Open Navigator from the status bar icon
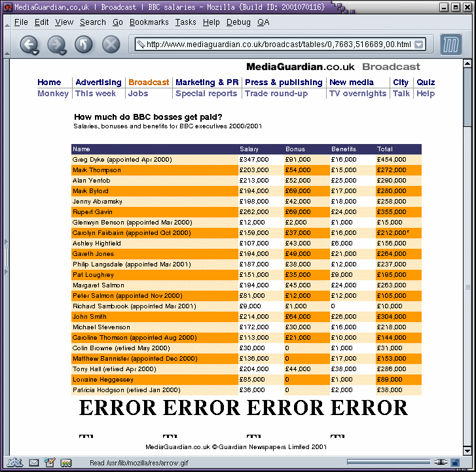This screenshot has height=472, width=476. click(15, 463)
